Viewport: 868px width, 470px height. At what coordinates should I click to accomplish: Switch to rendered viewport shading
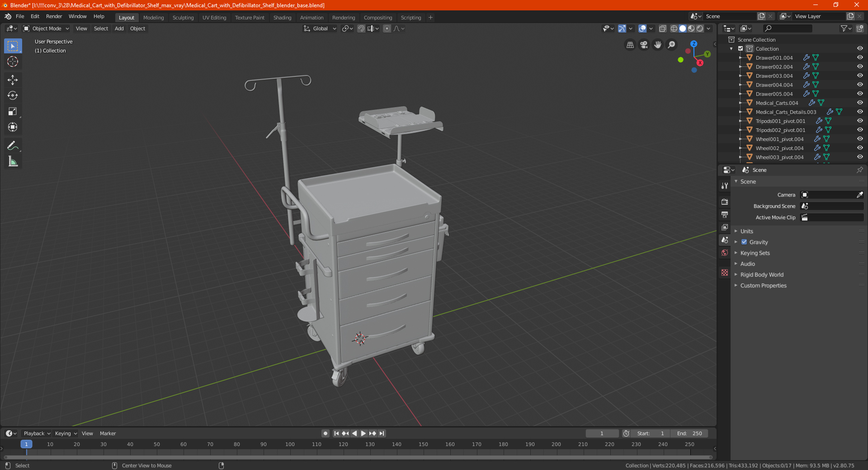[700, 28]
